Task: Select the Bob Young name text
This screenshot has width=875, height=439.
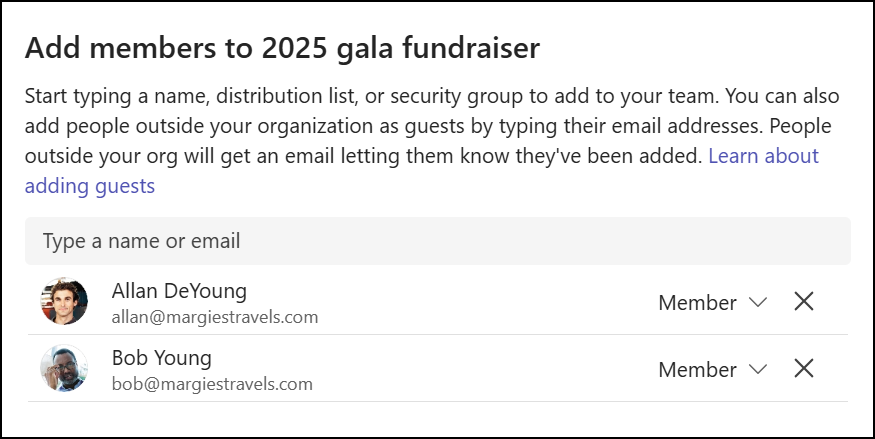Action: pos(162,358)
